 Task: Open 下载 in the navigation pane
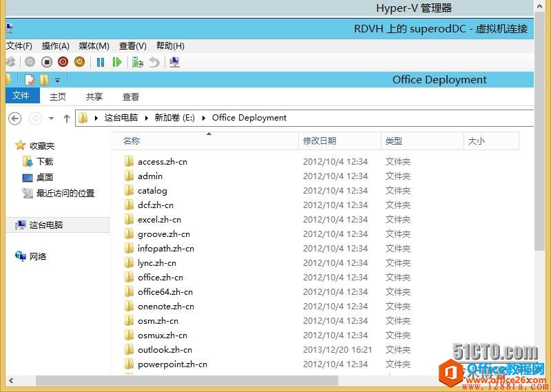[x=38, y=162]
